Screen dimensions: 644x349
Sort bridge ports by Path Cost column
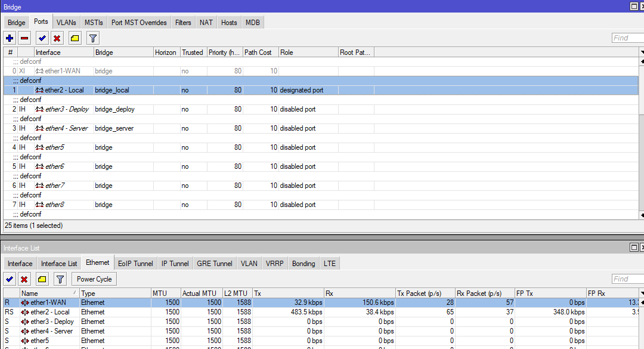point(261,52)
